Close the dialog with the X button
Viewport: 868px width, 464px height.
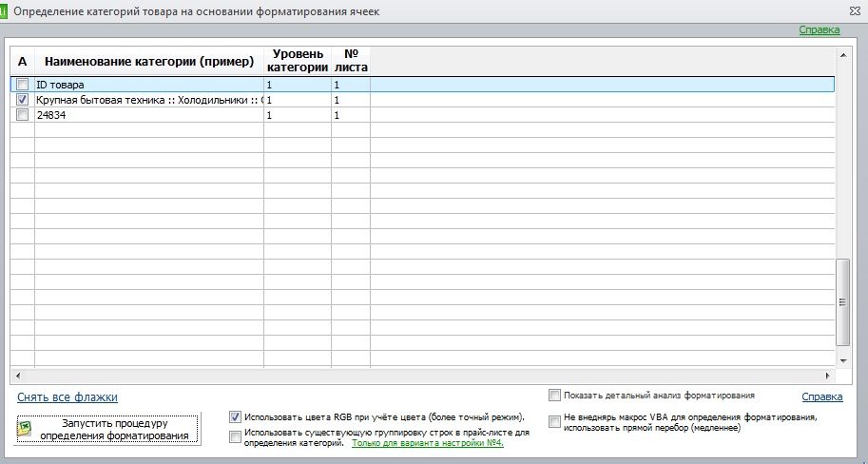pyautogui.click(x=856, y=11)
